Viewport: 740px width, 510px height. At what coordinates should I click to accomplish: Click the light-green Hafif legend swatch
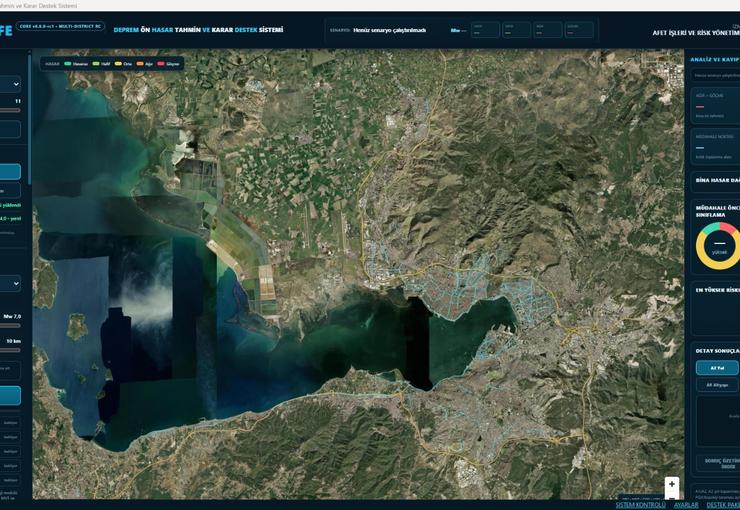(x=96, y=64)
